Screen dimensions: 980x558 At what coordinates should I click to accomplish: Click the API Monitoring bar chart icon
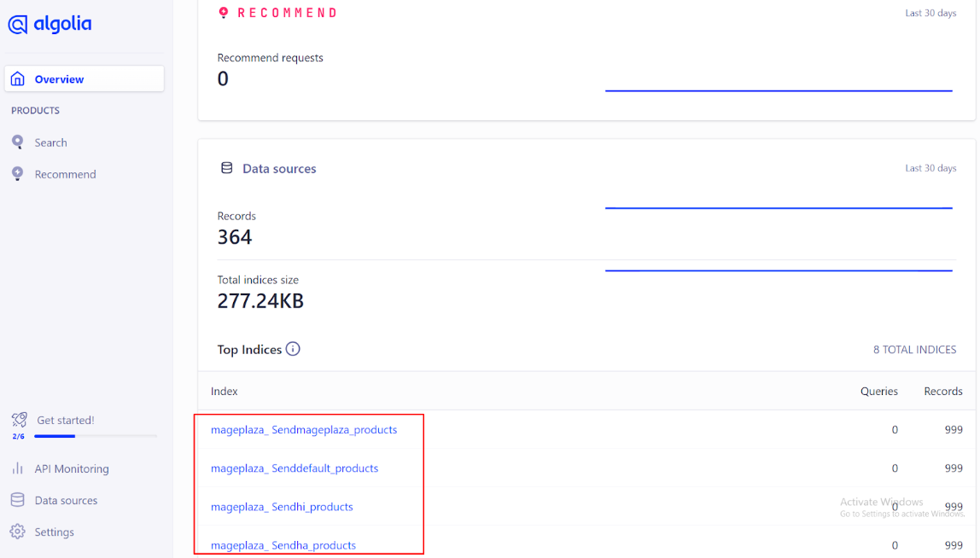pyautogui.click(x=17, y=468)
